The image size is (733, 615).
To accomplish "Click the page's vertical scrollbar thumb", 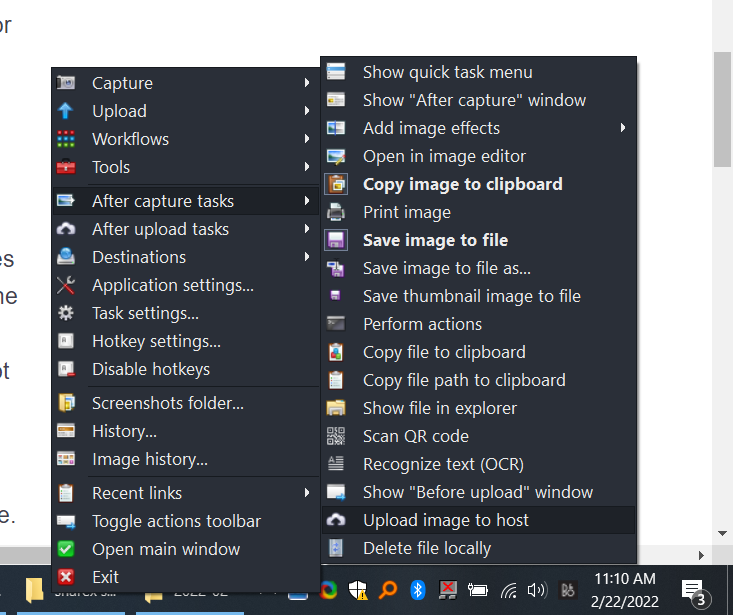I will click(x=723, y=108).
